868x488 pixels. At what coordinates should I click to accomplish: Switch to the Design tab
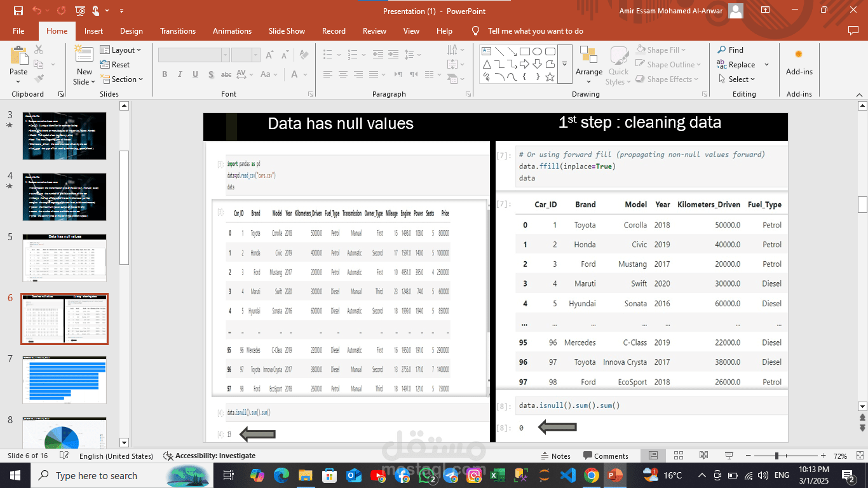coord(131,31)
